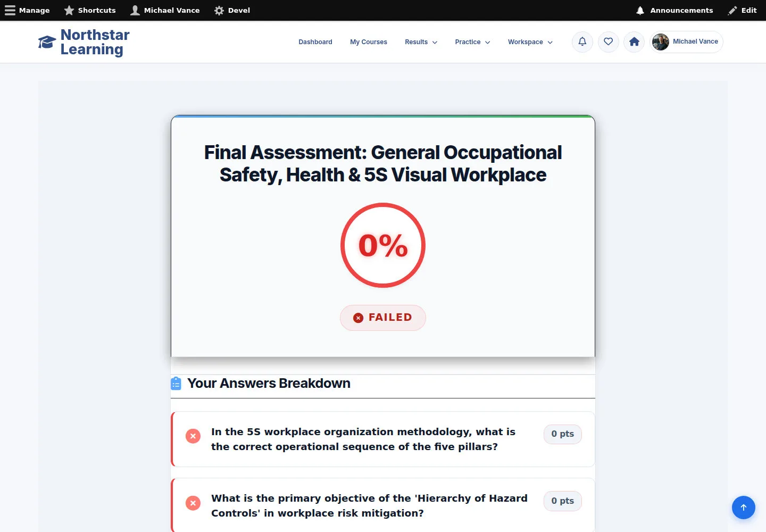Click the Your Answers Breakdown heading

(x=269, y=383)
